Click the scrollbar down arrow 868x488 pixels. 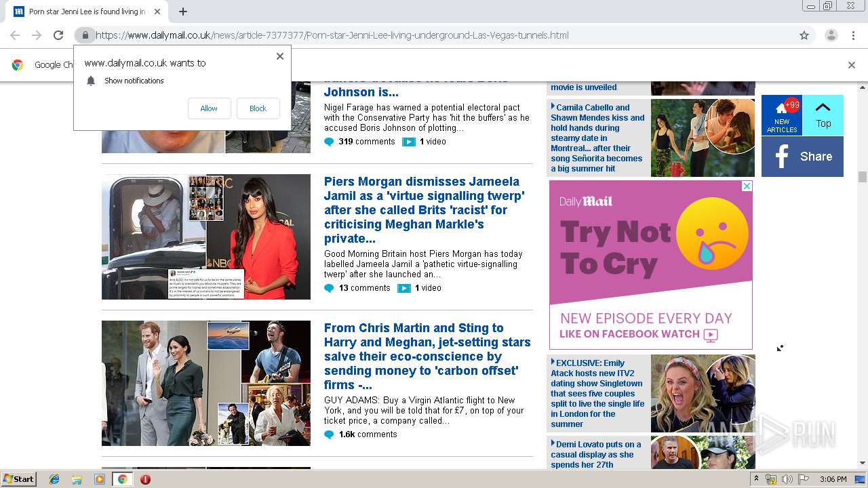click(862, 463)
